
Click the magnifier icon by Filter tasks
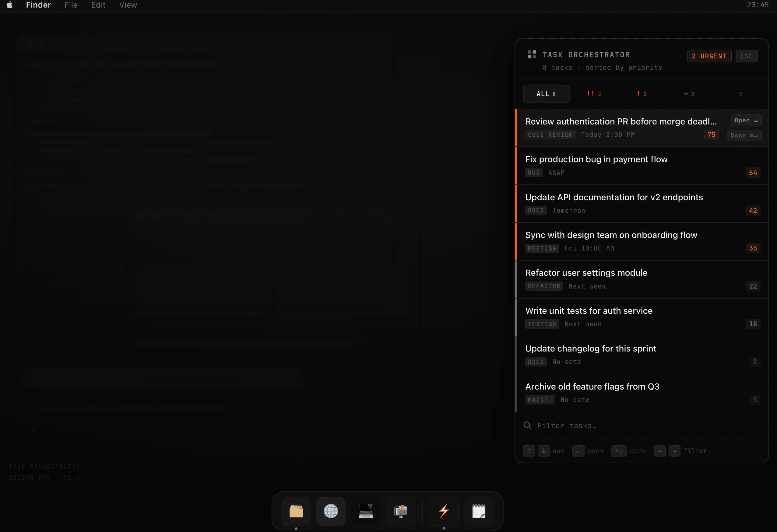click(528, 425)
